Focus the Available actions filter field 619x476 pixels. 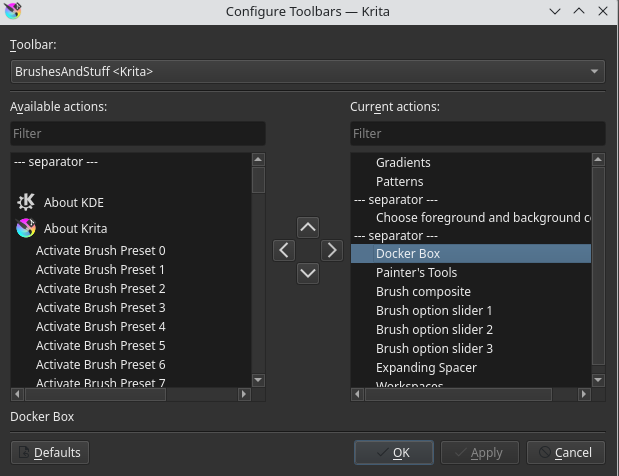[138, 133]
